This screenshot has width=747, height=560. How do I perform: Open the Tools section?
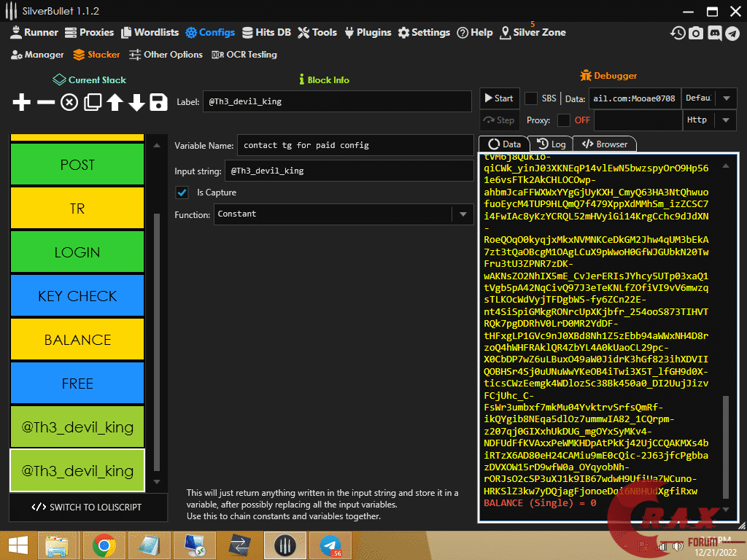[318, 32]
